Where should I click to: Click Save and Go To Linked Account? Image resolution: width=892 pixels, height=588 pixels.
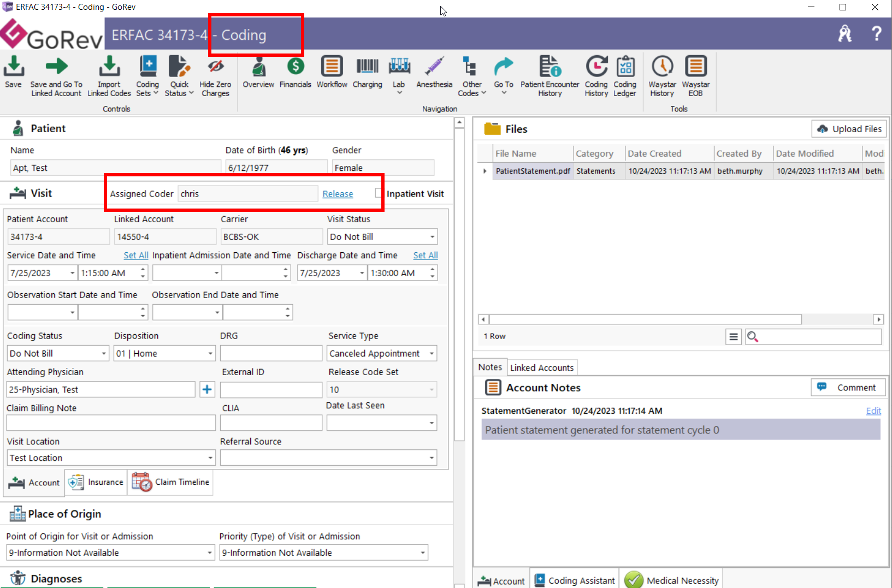(x=56, y=76)
